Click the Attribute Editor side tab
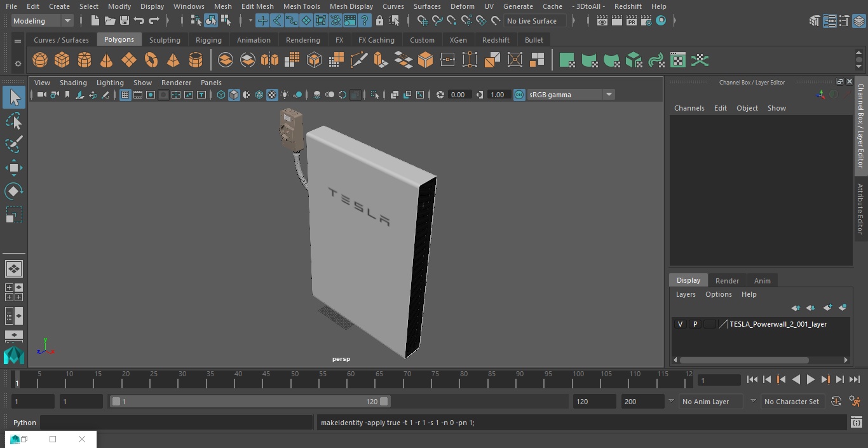Screen dimensions: 868x448 point(860,209)
